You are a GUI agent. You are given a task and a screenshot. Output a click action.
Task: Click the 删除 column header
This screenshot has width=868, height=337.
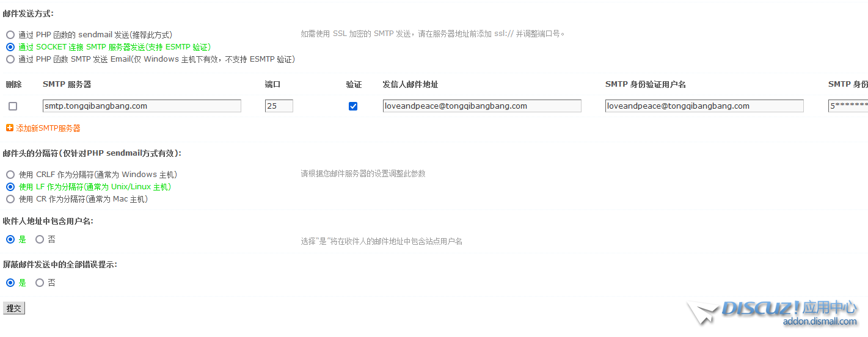tap(13, 84)
